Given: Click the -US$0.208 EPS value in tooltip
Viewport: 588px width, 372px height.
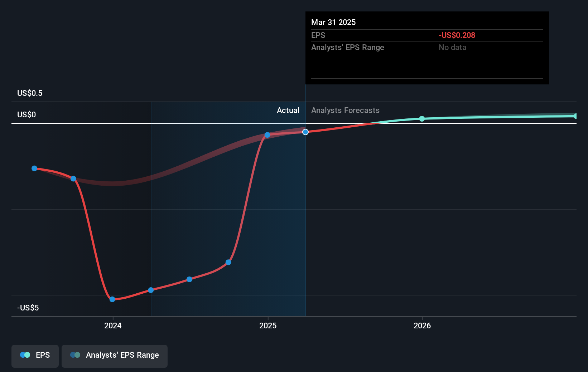Looking at the screenshot, I should tap(457, 35).
